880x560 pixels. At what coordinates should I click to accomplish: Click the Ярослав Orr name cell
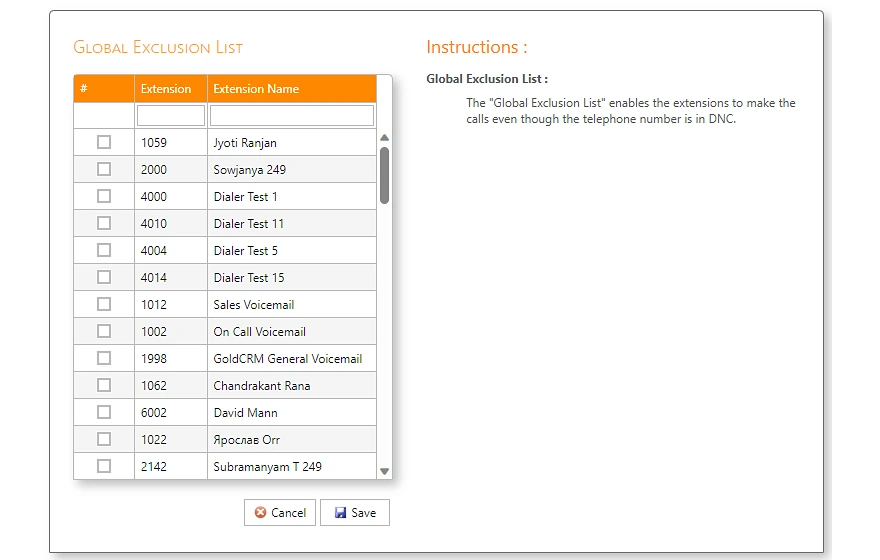(292, 439)
